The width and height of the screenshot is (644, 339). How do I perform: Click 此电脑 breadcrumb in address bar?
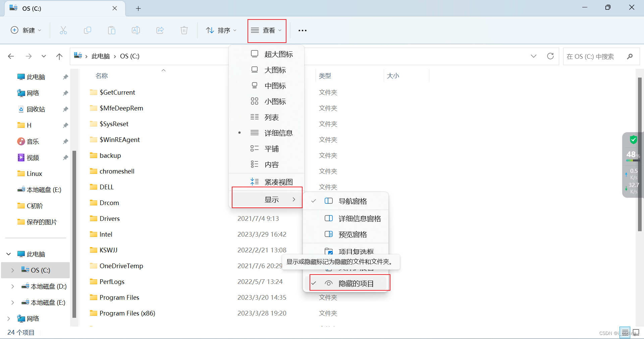[101, 56]
